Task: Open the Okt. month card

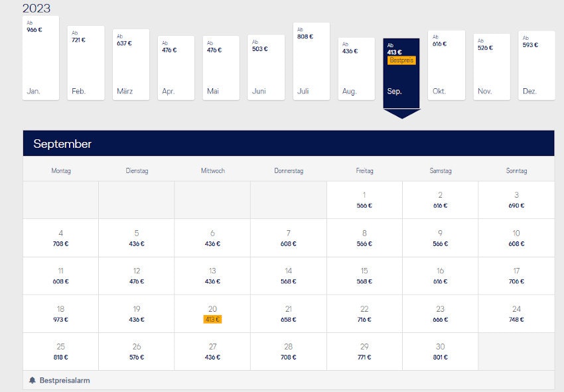Action: (446, 65)
